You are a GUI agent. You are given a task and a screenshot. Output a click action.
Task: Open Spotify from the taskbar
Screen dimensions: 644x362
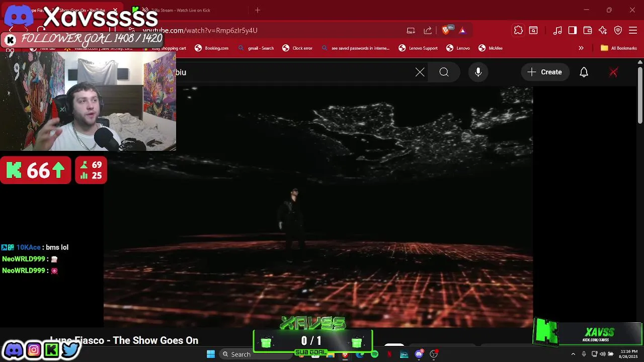pos(374,354)
